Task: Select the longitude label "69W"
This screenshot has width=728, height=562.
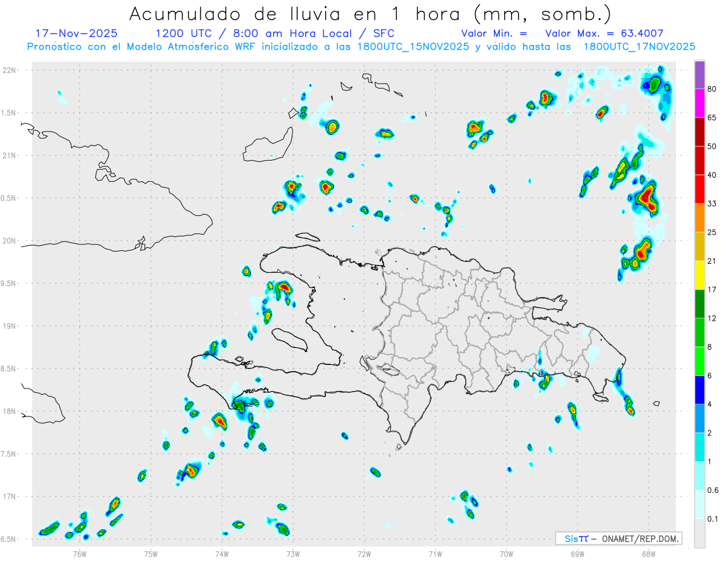Action: tap(577, 554)
